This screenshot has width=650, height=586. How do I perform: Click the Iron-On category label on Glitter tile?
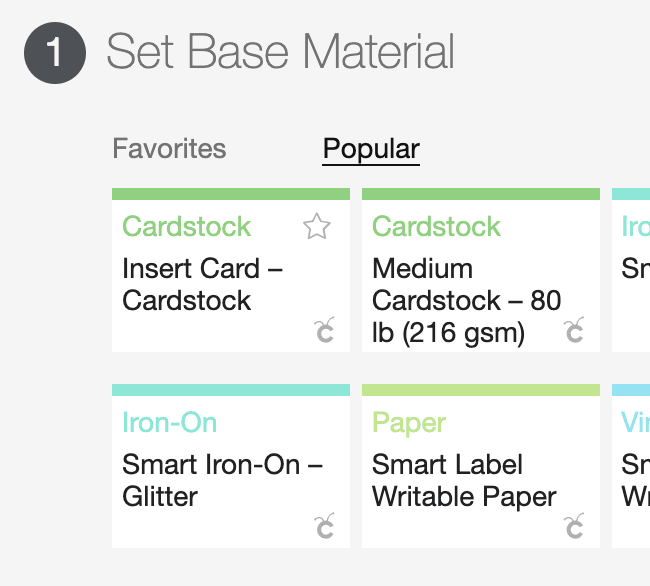pyautogui.click(x=170, y=423)
